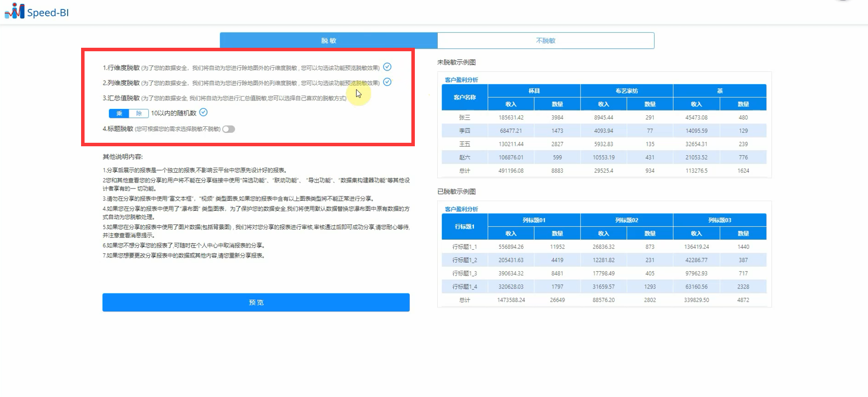Click the value 45473.08 in 张三 row
This screenshot has height=397, width=868.
click(x=696, y=117)
